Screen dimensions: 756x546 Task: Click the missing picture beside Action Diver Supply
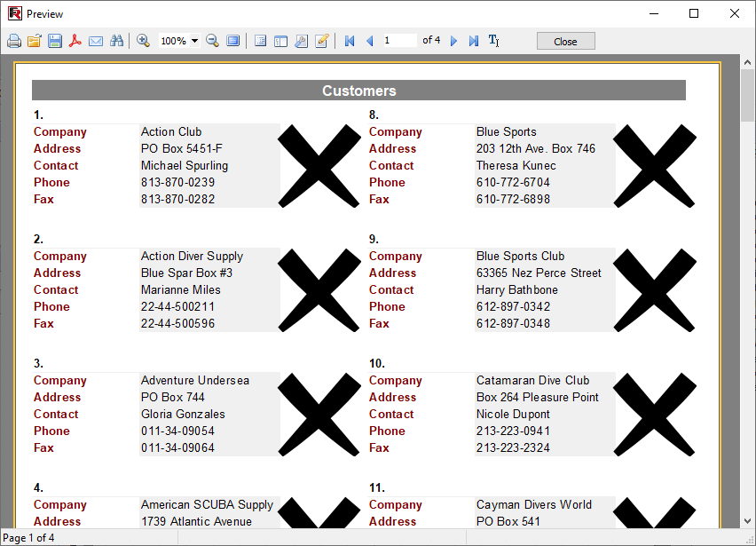tap(319, 290)
